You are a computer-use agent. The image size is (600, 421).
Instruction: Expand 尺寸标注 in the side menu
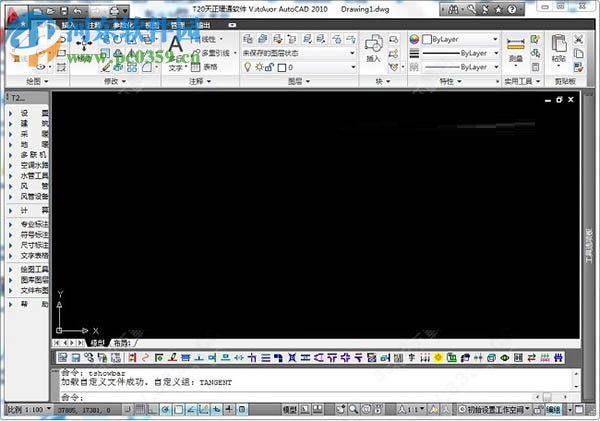(29, 245)
